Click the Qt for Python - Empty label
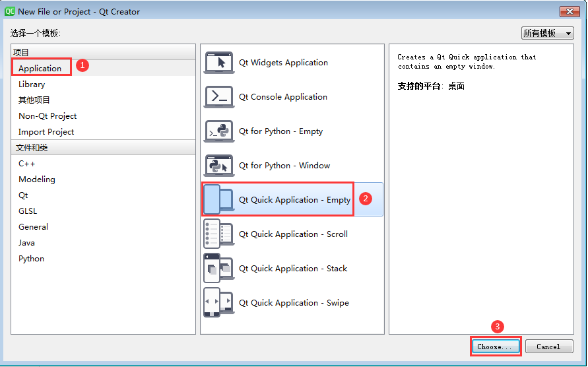Image resolution: width=588 pixels, height=367 pixels. pos(281,131)
